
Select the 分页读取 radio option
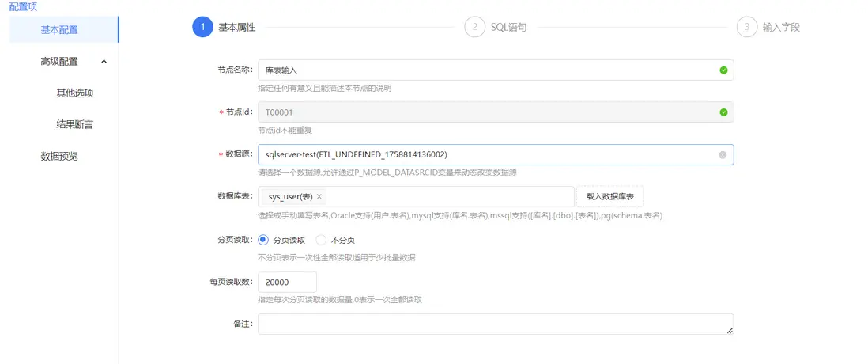click(x=263, y=240)
